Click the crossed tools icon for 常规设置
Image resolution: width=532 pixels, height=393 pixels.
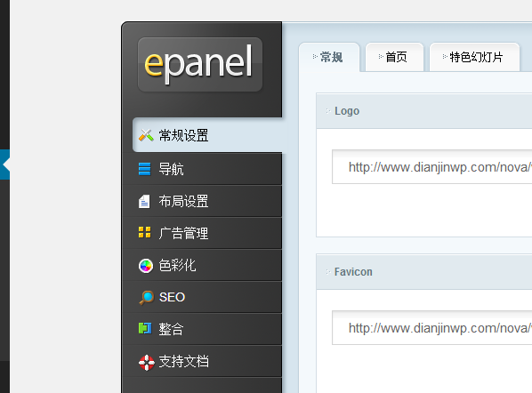point(146,135)
